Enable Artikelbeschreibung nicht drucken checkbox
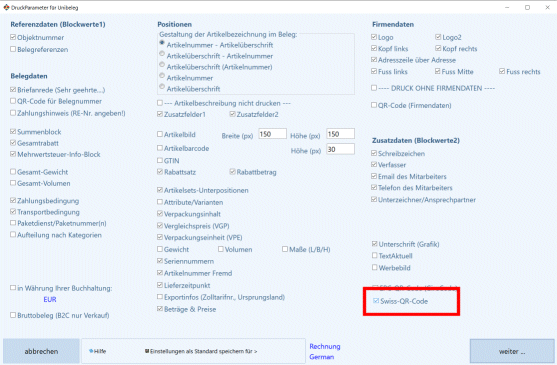This screenshot has height=365, width=557. click(160, 103)
